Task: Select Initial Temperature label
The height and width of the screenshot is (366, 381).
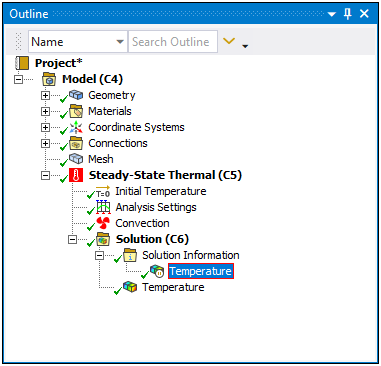Action: tap(161, 191)
